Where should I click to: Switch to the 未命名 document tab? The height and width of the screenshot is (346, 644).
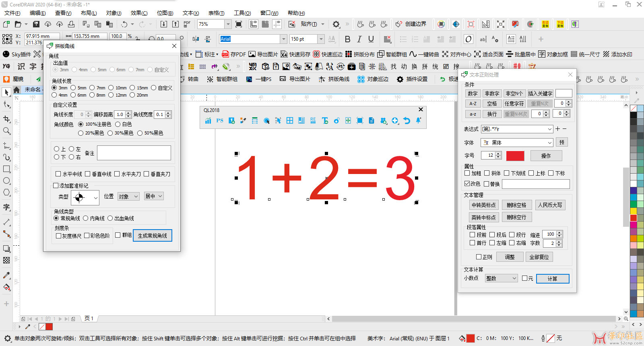coord(32,89)
